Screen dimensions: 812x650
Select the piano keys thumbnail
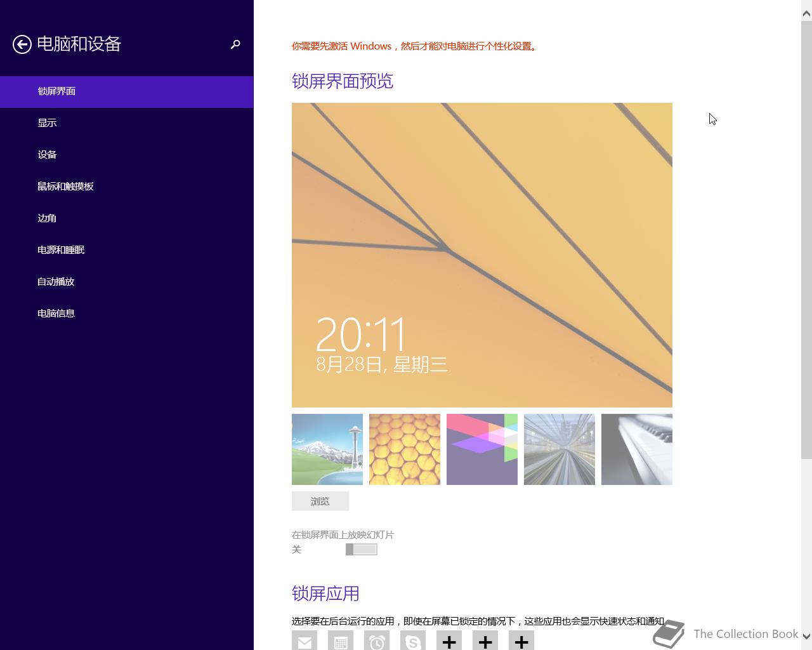637,449
